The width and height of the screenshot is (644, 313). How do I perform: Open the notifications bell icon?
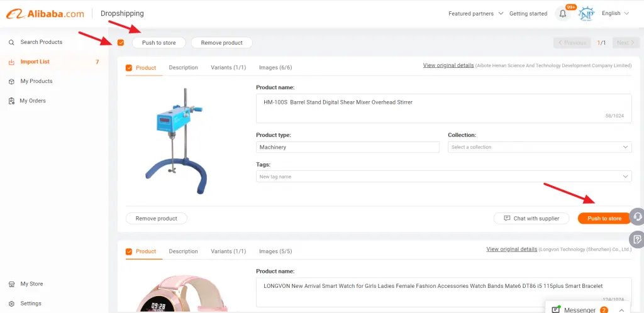[563, 14]
